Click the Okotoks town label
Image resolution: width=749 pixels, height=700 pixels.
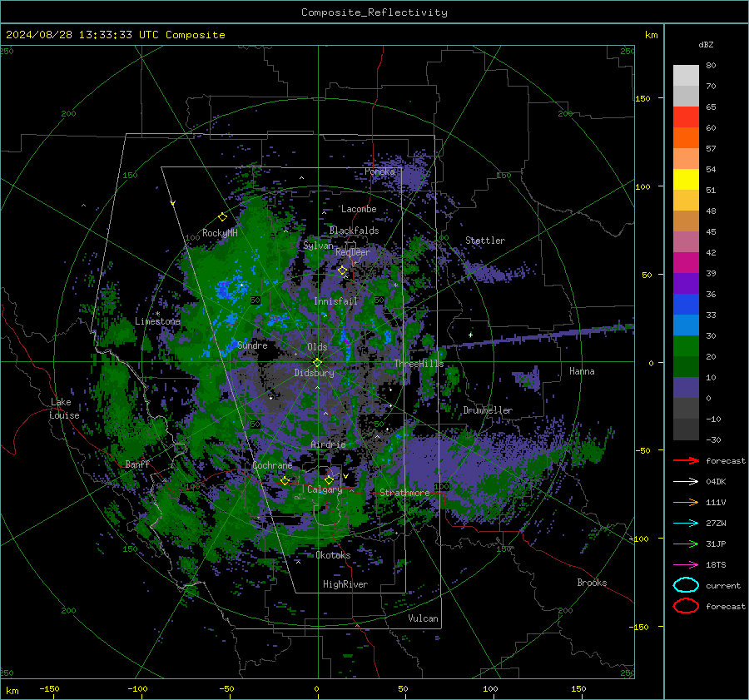coord(333,555)
